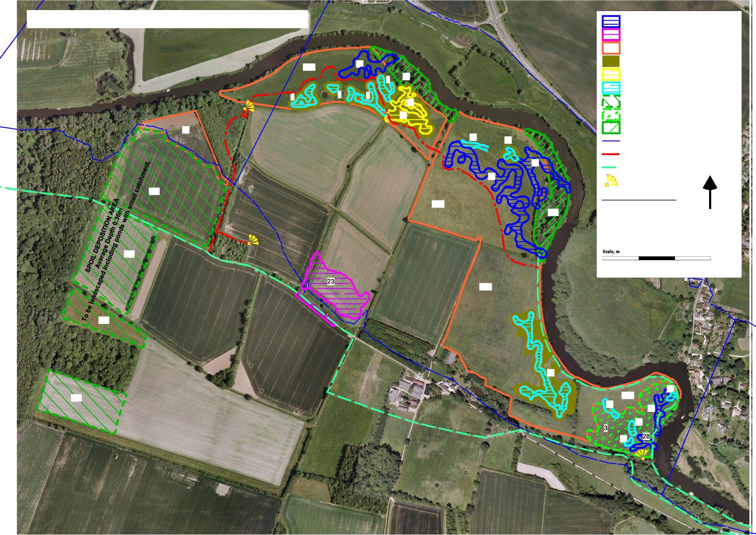Viewport: 756px width, 535px height.
Task: Click the solid green diagonal-hatch legend box
Action: (x=611, y=127)
